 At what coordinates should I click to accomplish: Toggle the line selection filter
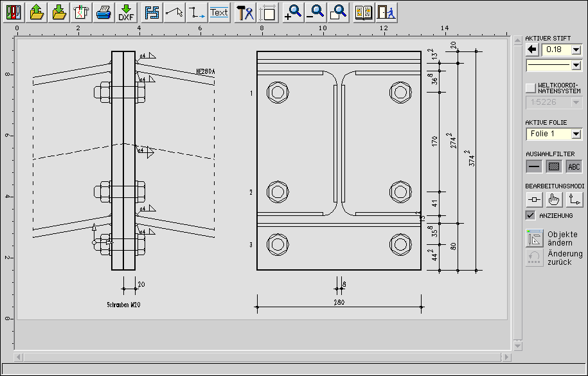pos(534,166)
